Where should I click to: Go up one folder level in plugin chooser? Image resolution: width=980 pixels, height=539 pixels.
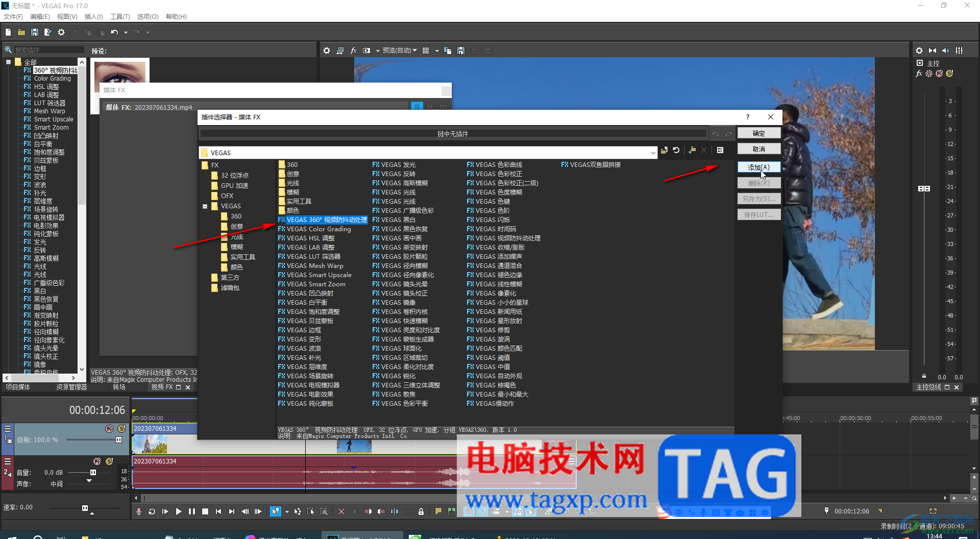(x=664, y=151)
